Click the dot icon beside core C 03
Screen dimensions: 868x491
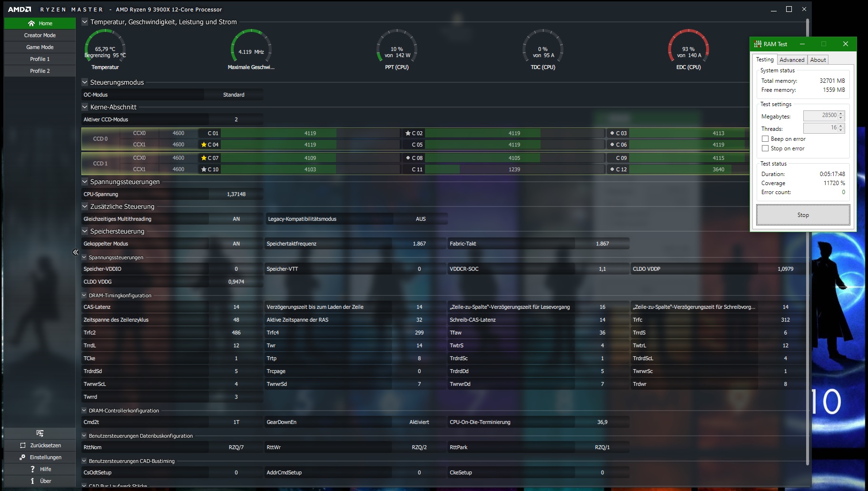click(612, 133)
